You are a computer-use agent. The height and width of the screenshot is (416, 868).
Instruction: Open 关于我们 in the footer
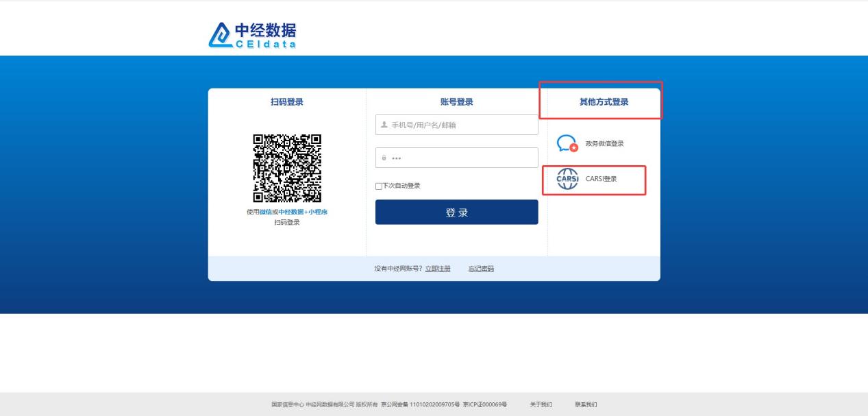click(541, 404)
